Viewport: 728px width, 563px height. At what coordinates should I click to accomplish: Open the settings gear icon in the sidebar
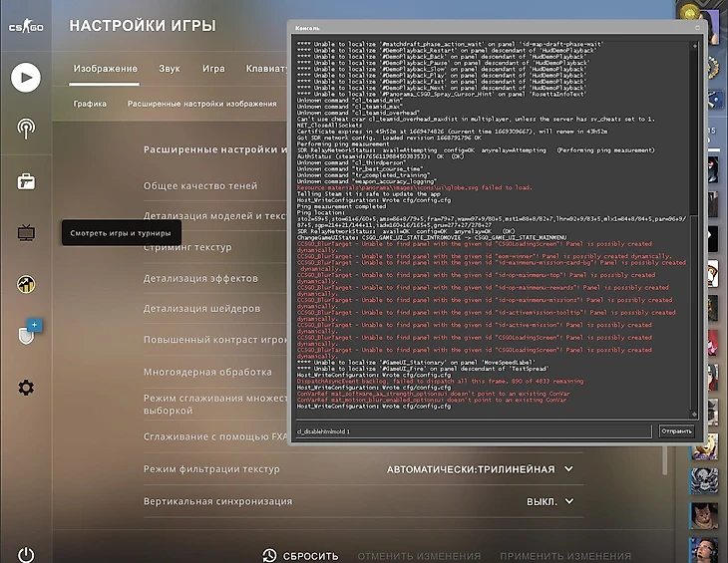point(26,388)
